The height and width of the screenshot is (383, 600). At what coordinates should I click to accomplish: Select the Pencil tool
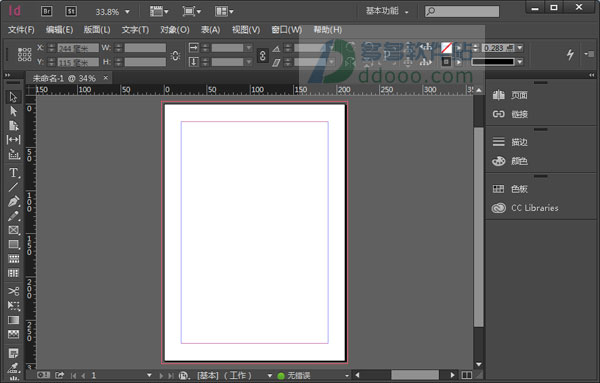13,216
